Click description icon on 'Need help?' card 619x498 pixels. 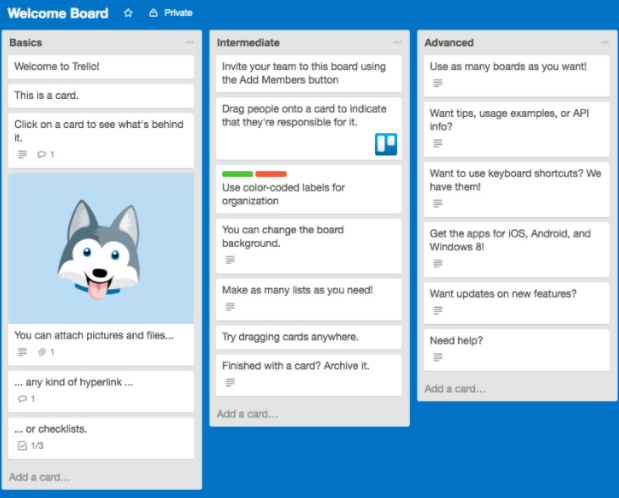pos(438,357)
